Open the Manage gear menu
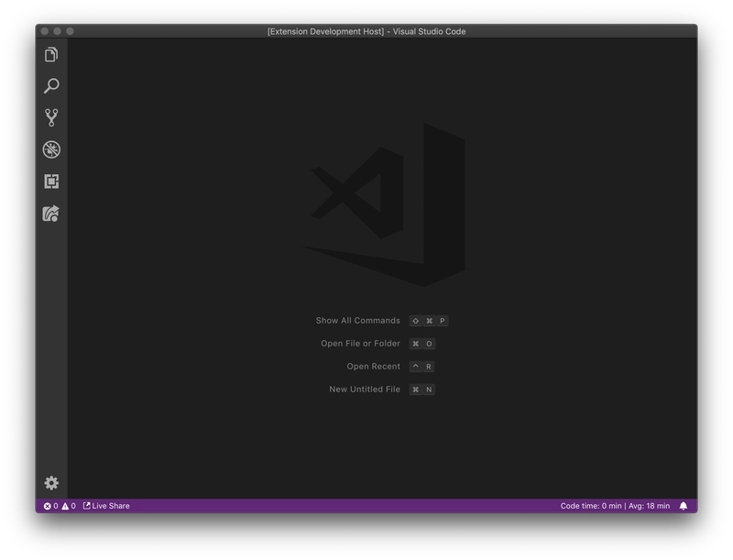Screen dimensions: 733x560 click(51, 483)
